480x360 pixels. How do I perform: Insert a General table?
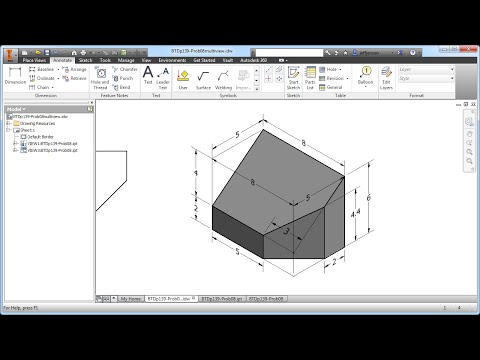[331, 87]
